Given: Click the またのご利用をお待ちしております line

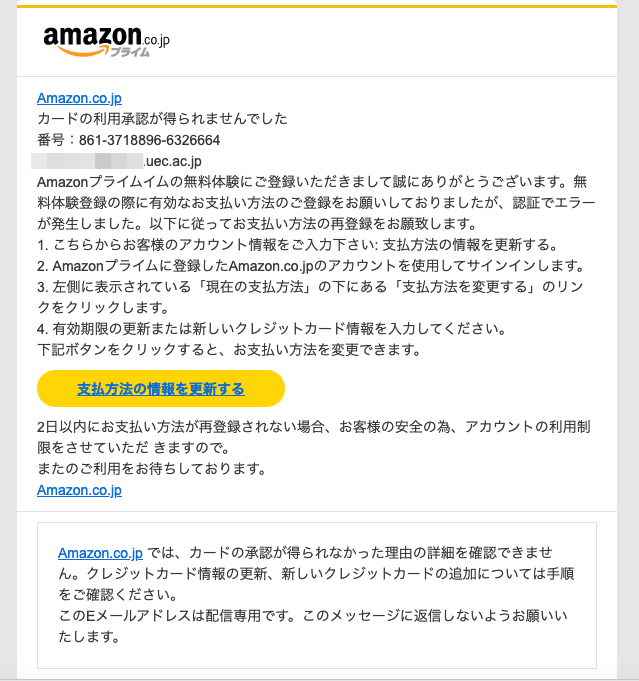Looking at the screenshot, I should tap(152, 469).
